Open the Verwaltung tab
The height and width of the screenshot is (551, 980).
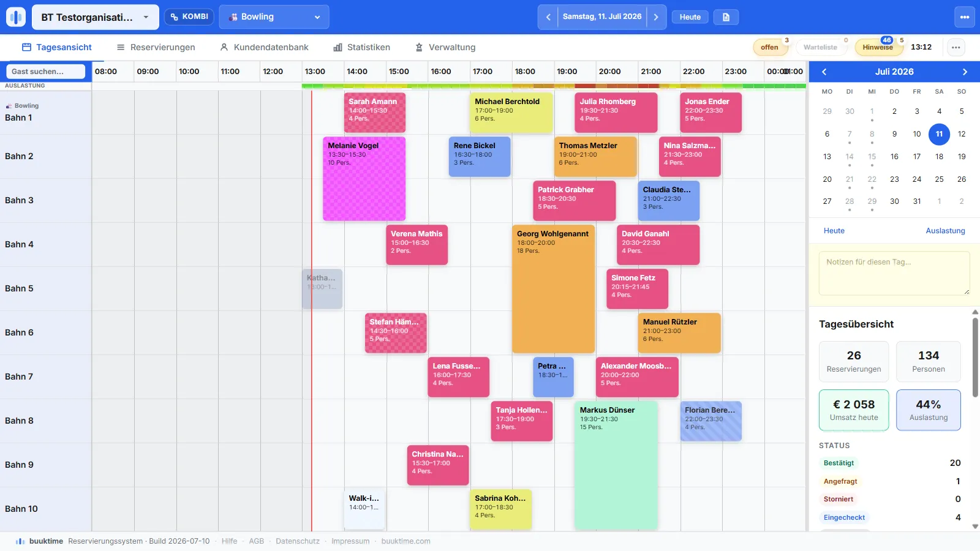pyautogui.click(x=445, y=47)
